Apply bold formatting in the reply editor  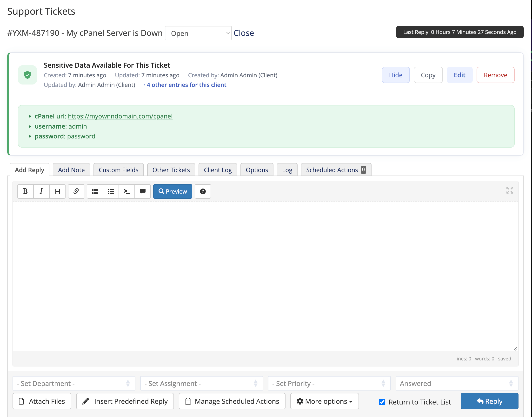pyautogui.click(x=25, y=191)
